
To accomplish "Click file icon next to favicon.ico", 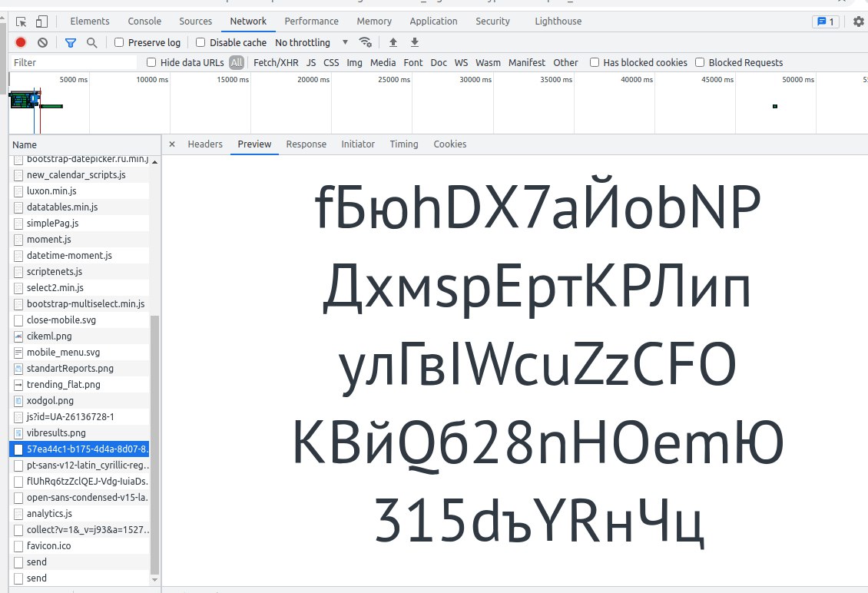I will (18, 546).
